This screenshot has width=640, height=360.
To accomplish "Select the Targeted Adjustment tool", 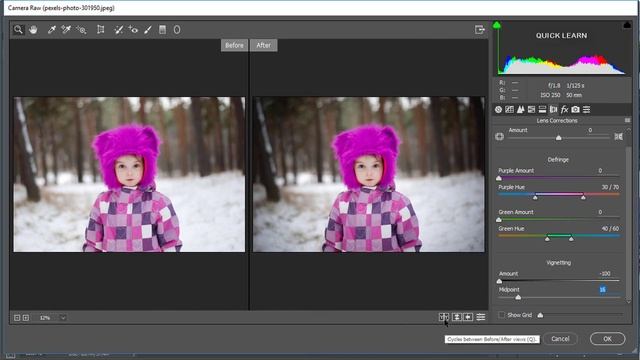I will [81, 29].
